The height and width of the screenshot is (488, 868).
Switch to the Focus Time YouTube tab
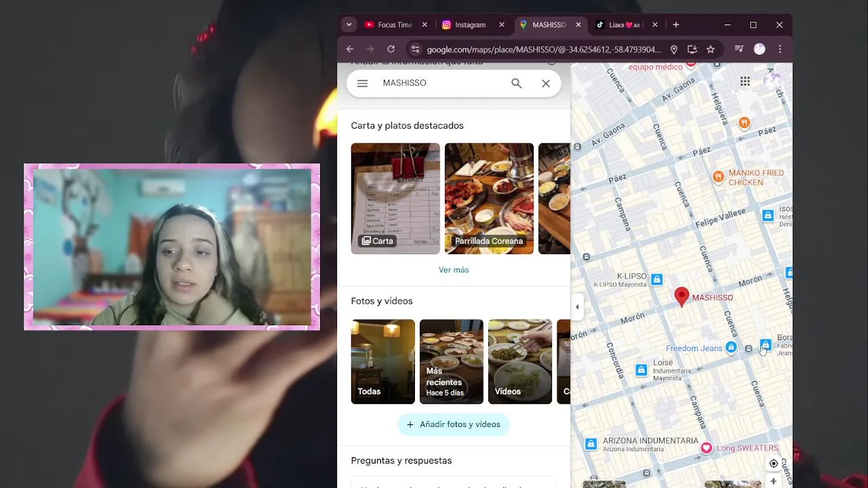tap(395, 25)
